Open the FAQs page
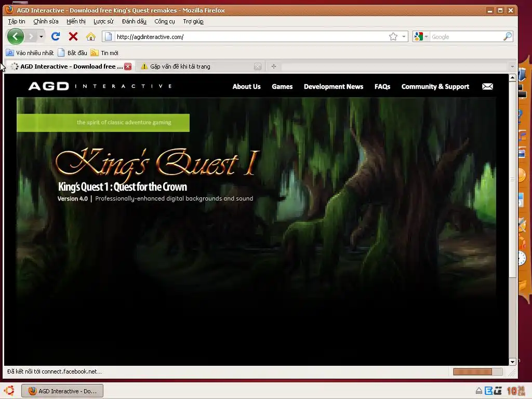Viewport: 532px width, 399px height. 382,87
